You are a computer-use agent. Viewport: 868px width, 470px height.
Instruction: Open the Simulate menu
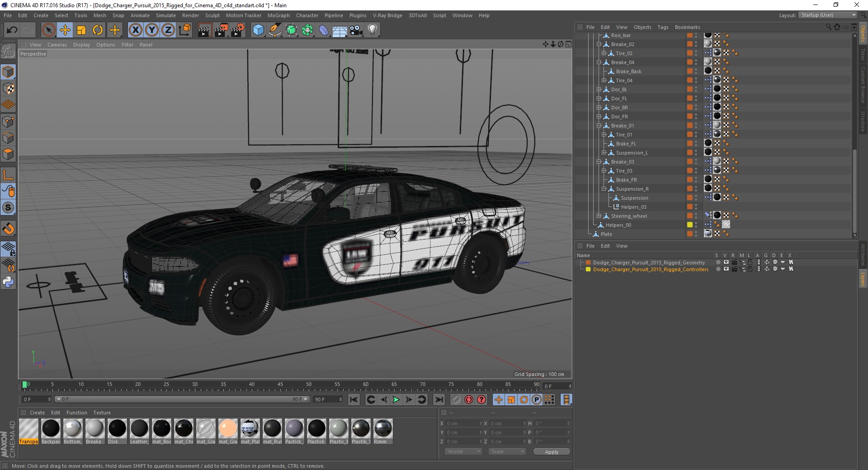166,15
